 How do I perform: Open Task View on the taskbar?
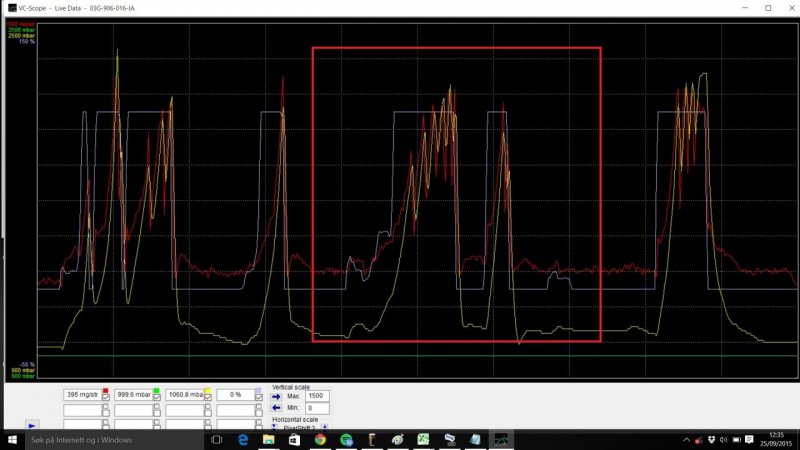click(216, 439)
